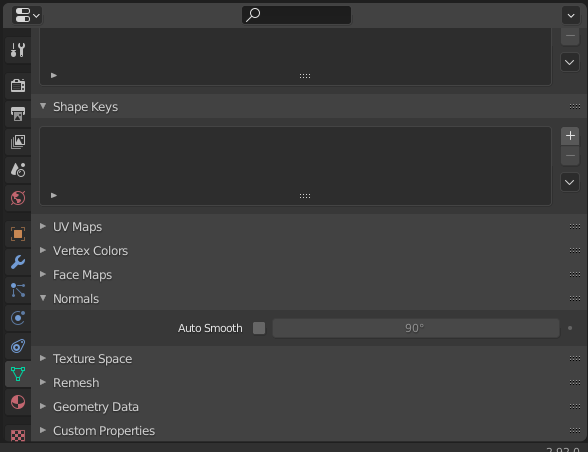
Task: Open the World properties tab
Action: (18, 198)
